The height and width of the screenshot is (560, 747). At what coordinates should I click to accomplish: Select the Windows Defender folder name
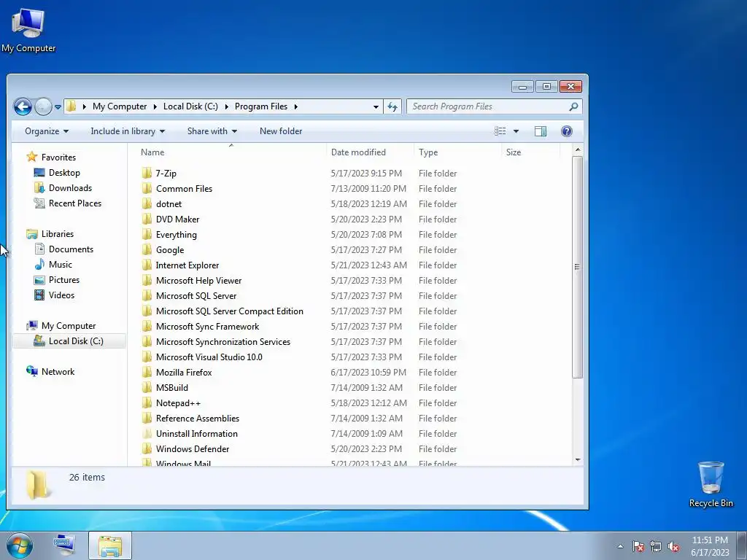[x=193, y=449]
